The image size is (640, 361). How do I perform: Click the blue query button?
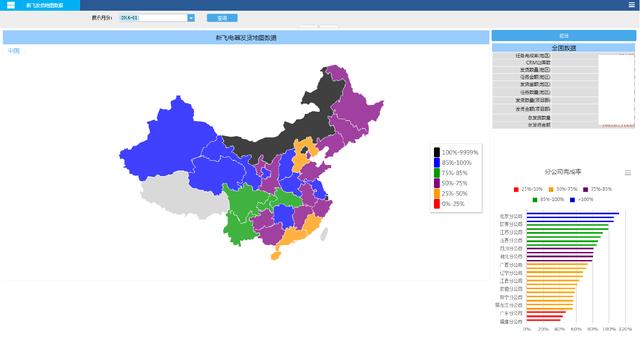pos(222,18)
